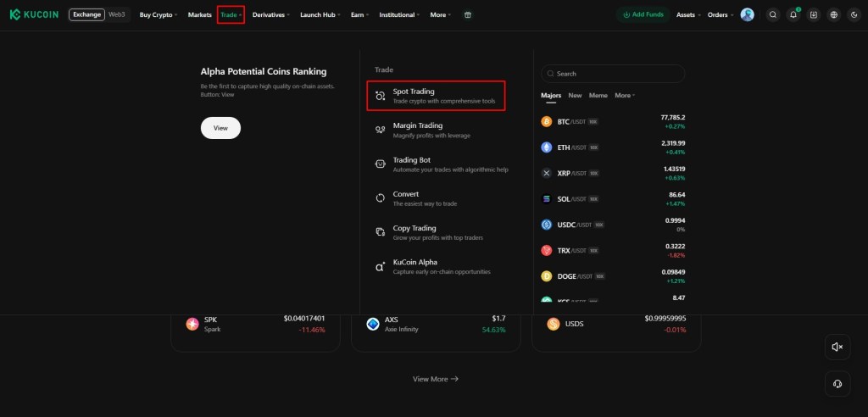Click the app download icon
The height and width of the screenshot is (417, 868).
813,15
